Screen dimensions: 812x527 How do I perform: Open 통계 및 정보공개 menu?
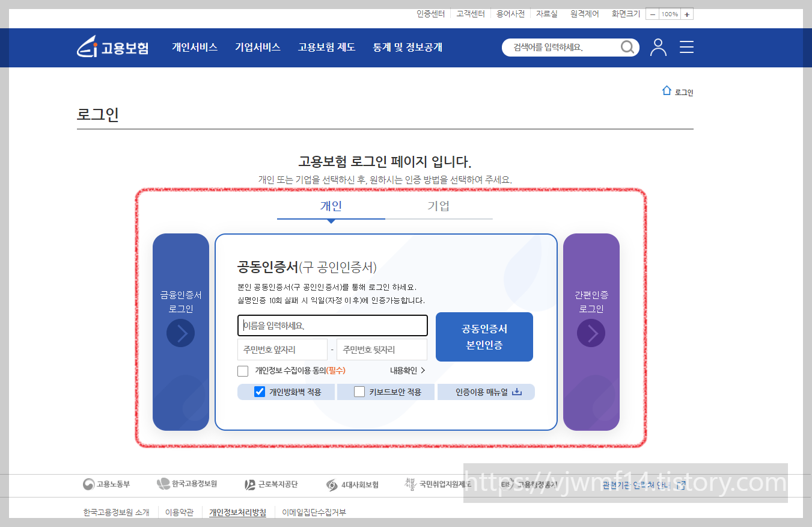[x=408, y=47]
